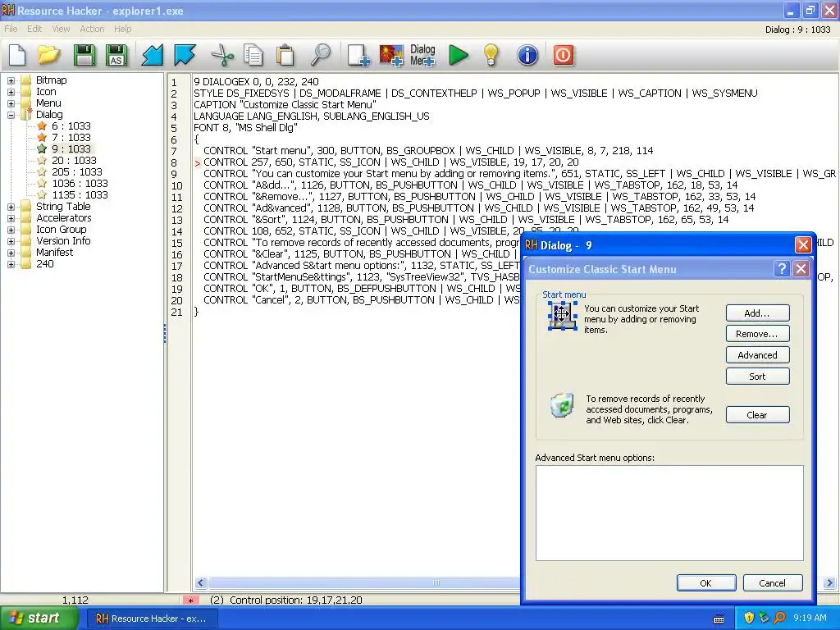Select dialog resource 1036 : 1033
The image size is (840, 630).
[x=80, y=183]
